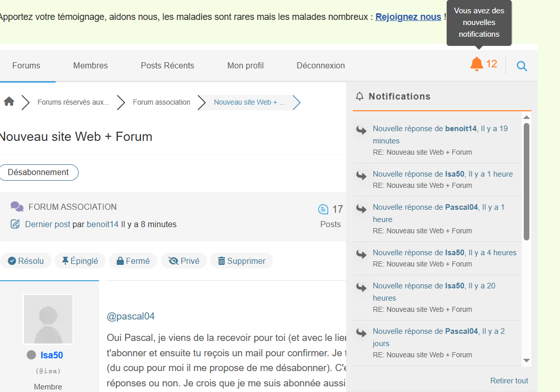560x392 pixels.
Task: Click the Rejoignez nous link
Action: point(408,17)
